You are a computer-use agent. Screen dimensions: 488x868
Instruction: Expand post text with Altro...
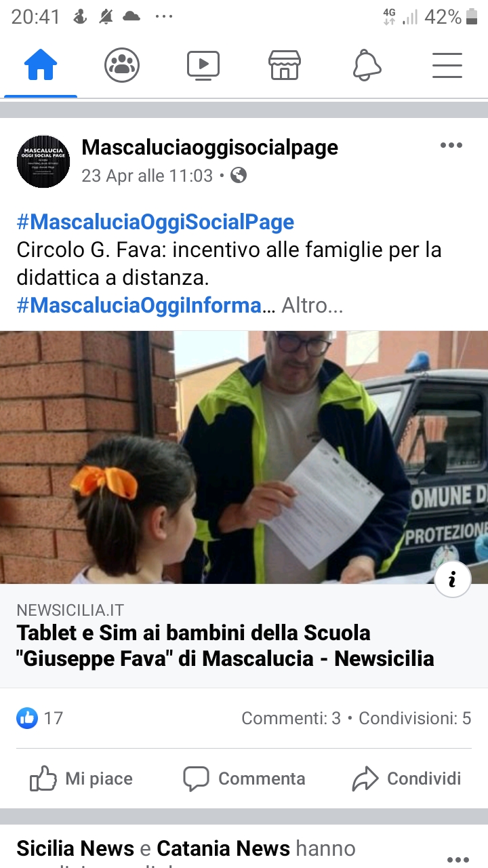[x=312, y=306]
